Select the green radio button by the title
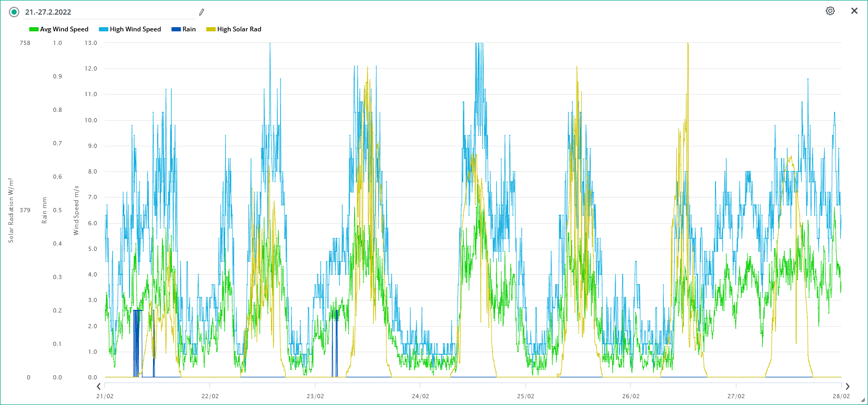This screenshot has width=868, height=405. (14, 12)
